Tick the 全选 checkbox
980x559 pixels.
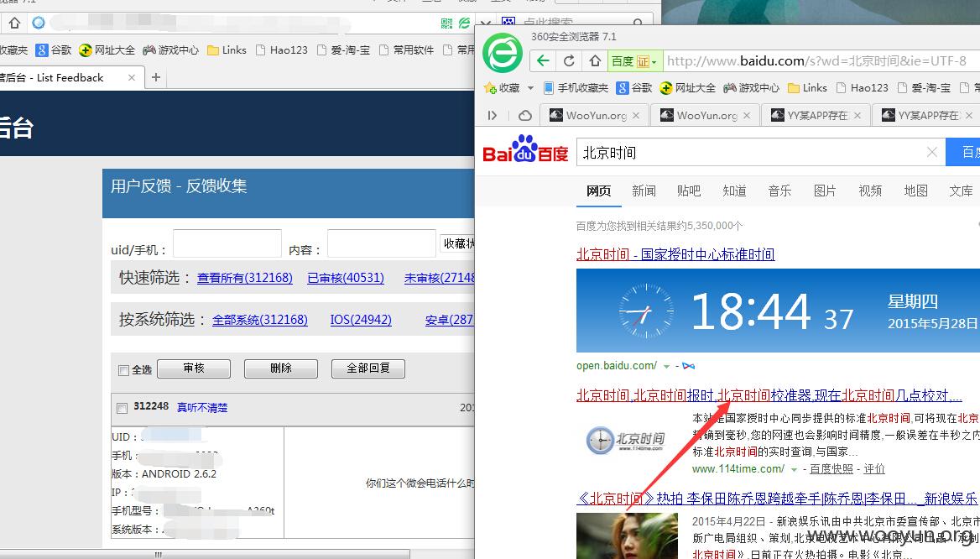pyautogui.click(x=123, y=370)
